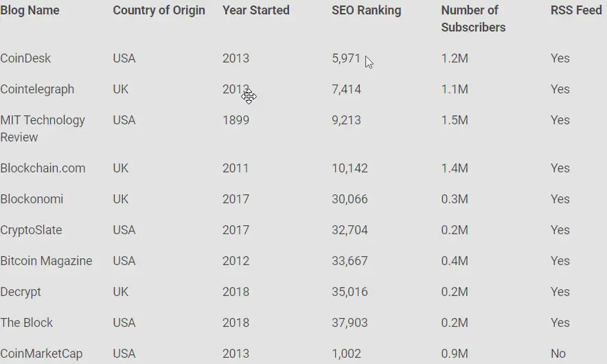This screenshot has width=607, height=364.
Task: Click CoinDesk's SEO ranking value 5,971
Action: point(345,58)
